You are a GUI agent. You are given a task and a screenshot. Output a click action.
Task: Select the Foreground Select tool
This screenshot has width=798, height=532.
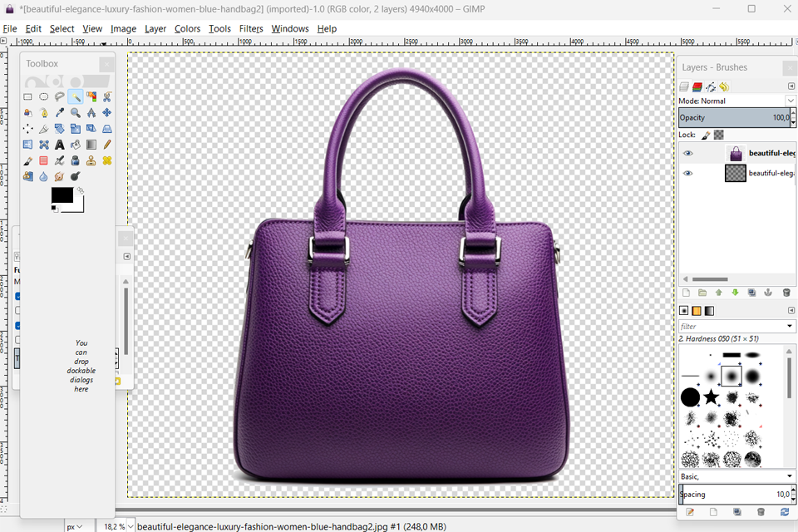pyautogui.click(x=28, y=112)
